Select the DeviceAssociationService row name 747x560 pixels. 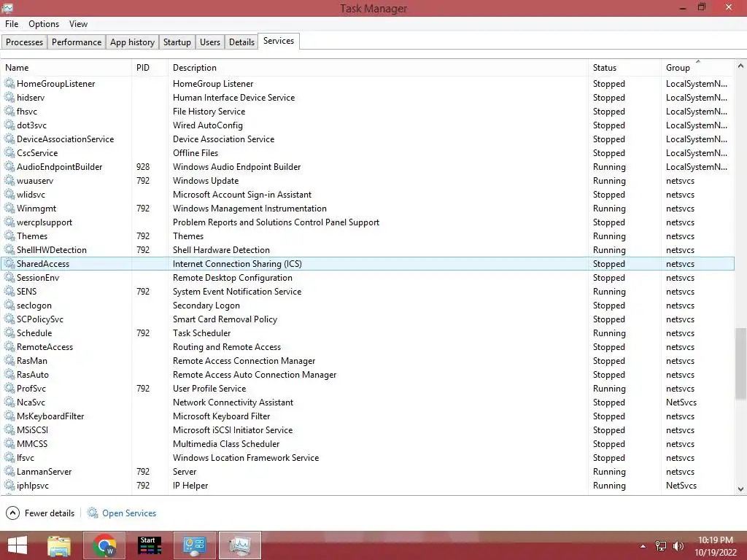click(x=65, y=139)
